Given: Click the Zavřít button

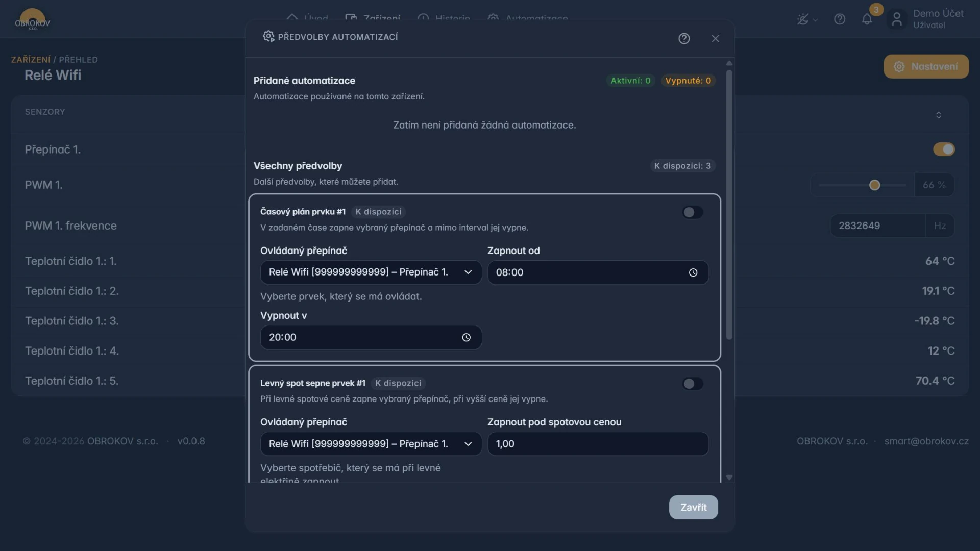Looking at the screenshot, I should pyautogui.click(x=693, y=507).
